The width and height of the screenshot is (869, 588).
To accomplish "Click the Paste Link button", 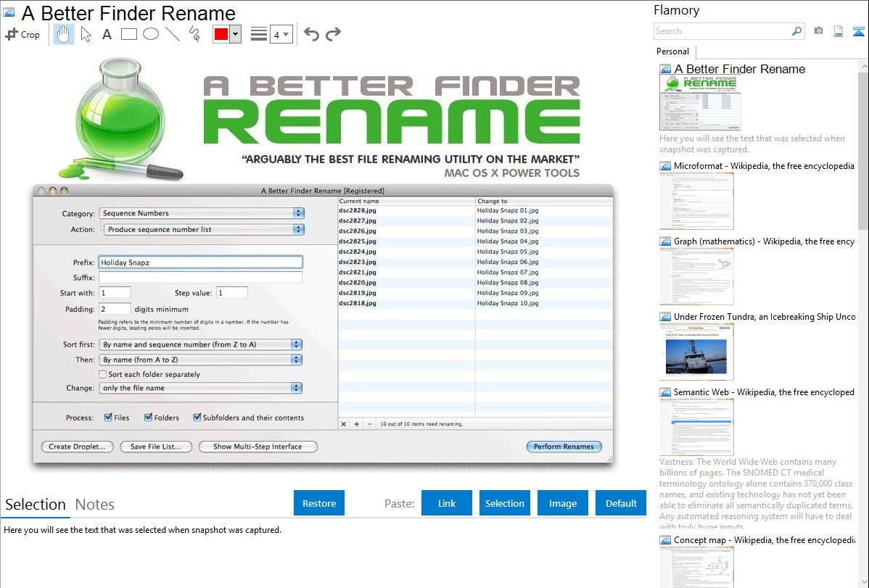I will [447, 503].
